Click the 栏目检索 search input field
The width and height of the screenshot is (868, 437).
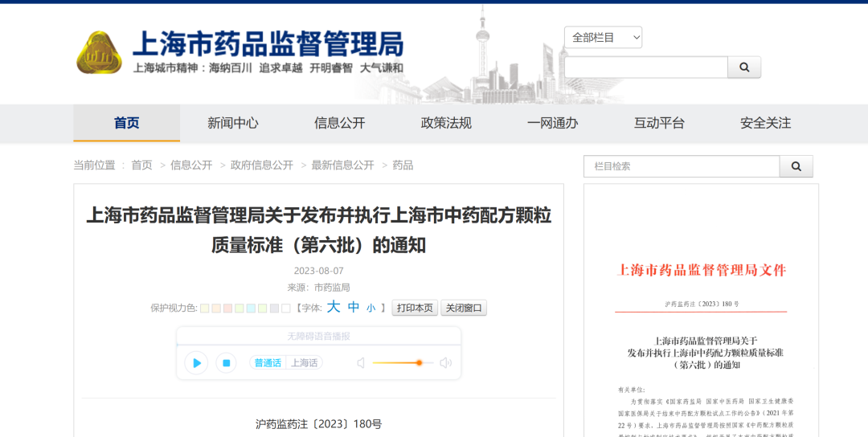pos(682,166)
